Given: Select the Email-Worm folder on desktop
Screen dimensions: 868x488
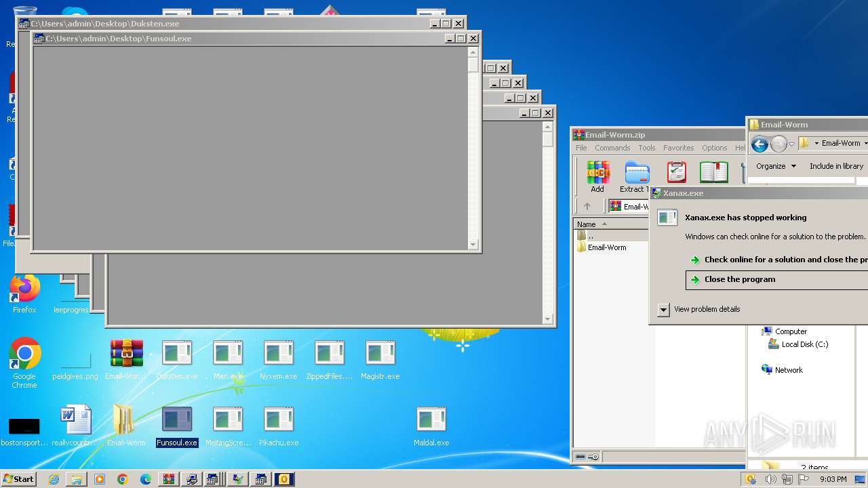Looking at the screenshot, I should (126, 426).
